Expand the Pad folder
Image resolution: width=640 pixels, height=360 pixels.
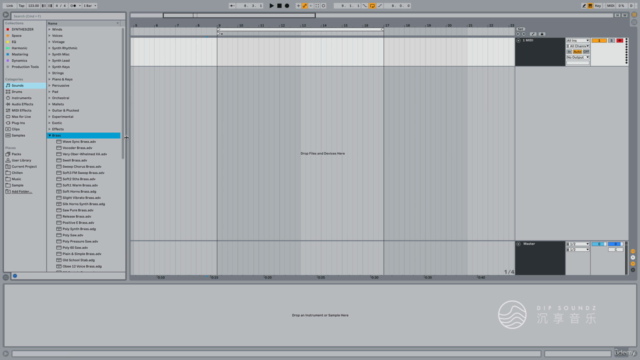tap(50, 92)
